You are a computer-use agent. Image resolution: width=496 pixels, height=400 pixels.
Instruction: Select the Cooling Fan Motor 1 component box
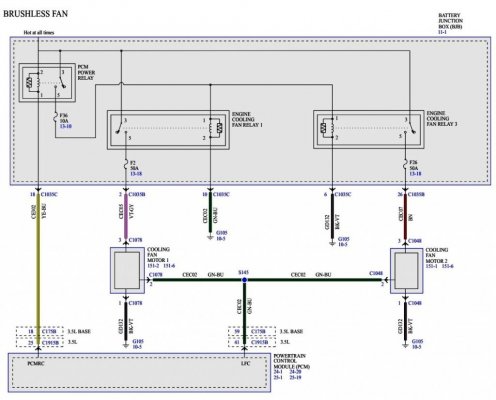tap(127, 270)
